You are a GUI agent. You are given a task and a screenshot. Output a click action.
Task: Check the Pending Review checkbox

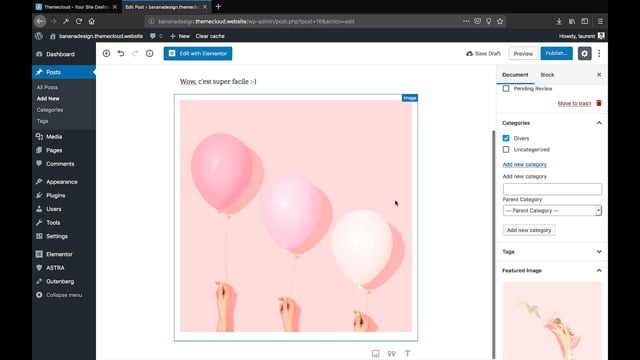click(x=506, y=88)
